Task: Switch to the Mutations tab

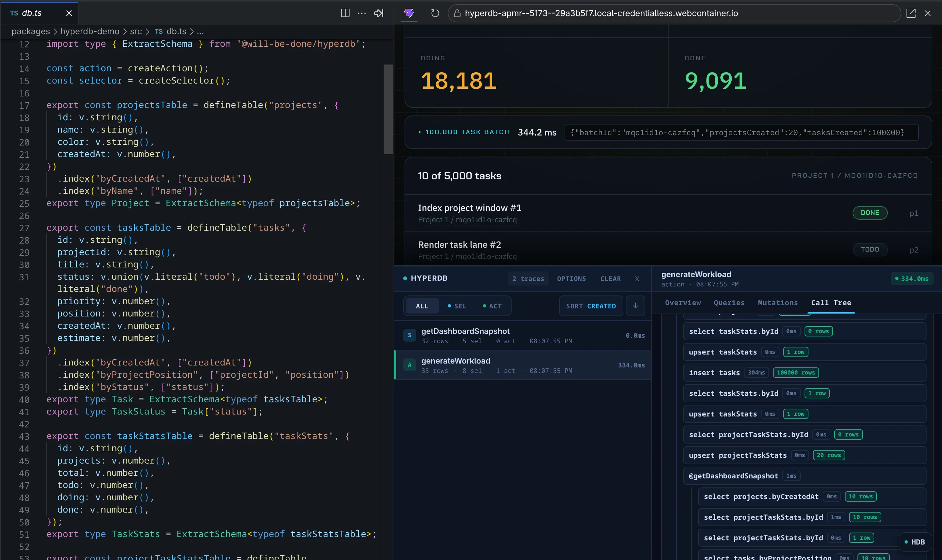Action: point(777,303)
